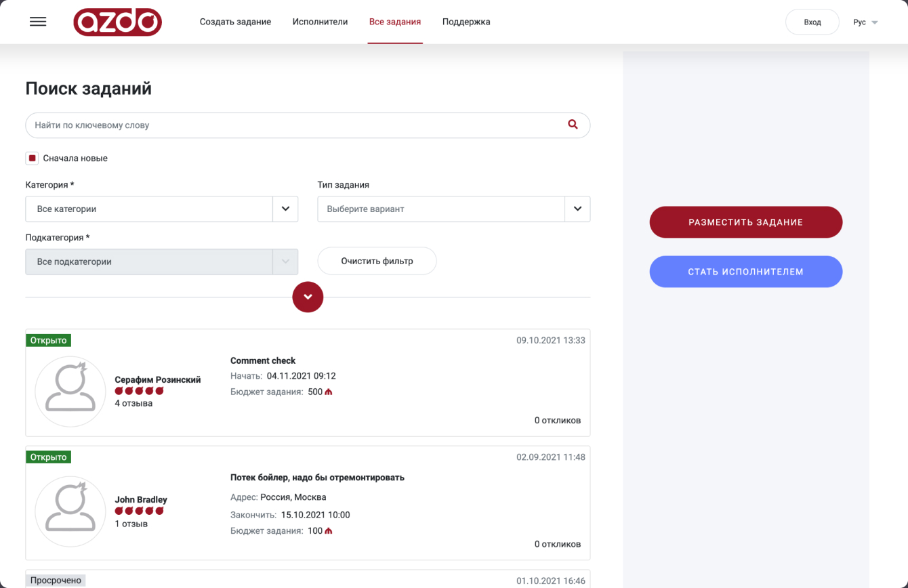Open the Потек бойлер task title
Viewport: 908px width, 588px height.
317,478
